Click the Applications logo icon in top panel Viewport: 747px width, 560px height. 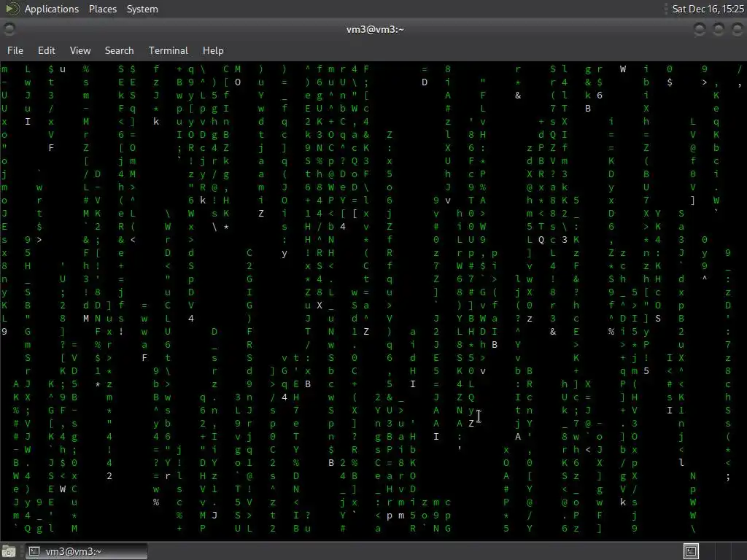click(x=12, y=9)
